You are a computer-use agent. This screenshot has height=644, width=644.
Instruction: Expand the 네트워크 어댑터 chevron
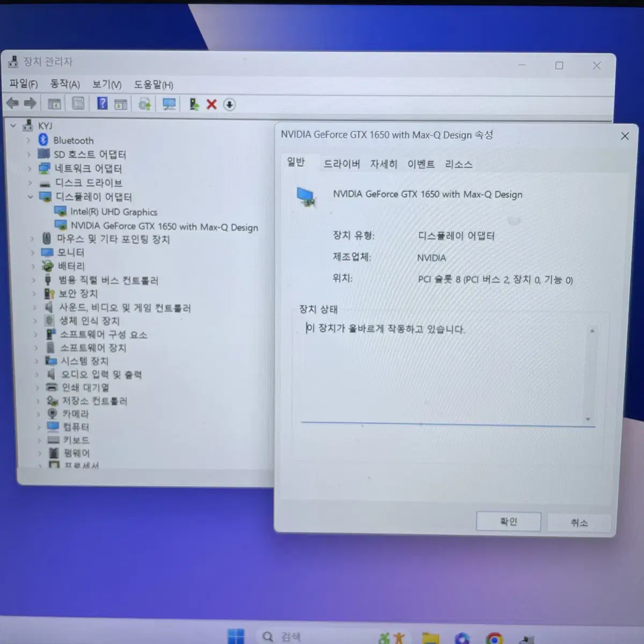30,169
